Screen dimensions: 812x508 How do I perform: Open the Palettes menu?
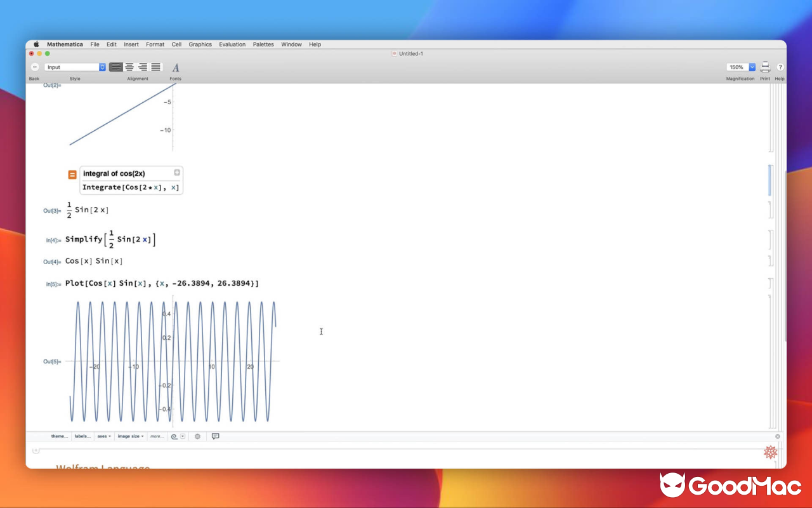click(263, 44)
